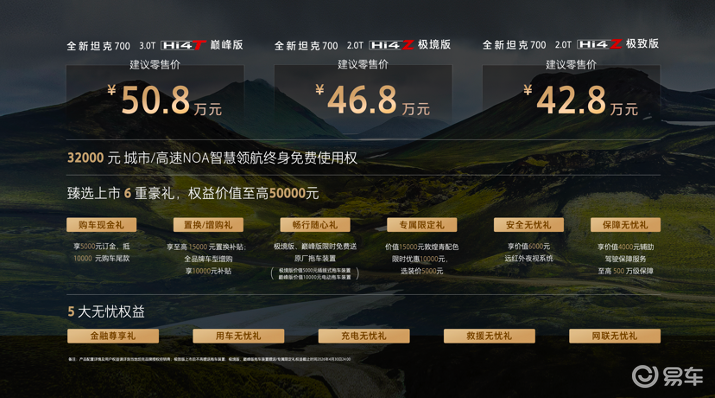Open the 畅行随心礼 gold button

point(315,225)
